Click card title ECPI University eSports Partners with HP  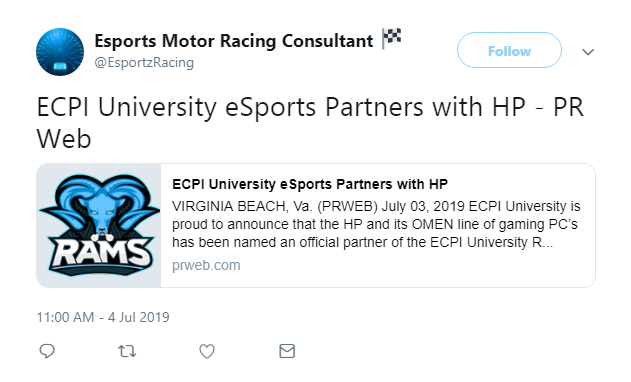(310, 184)
